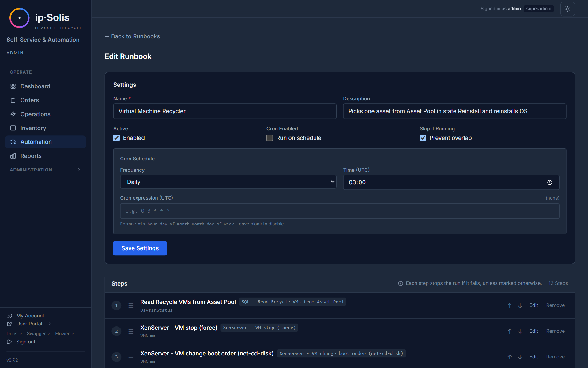Open the Swagger external link

(x=38, y=334)
